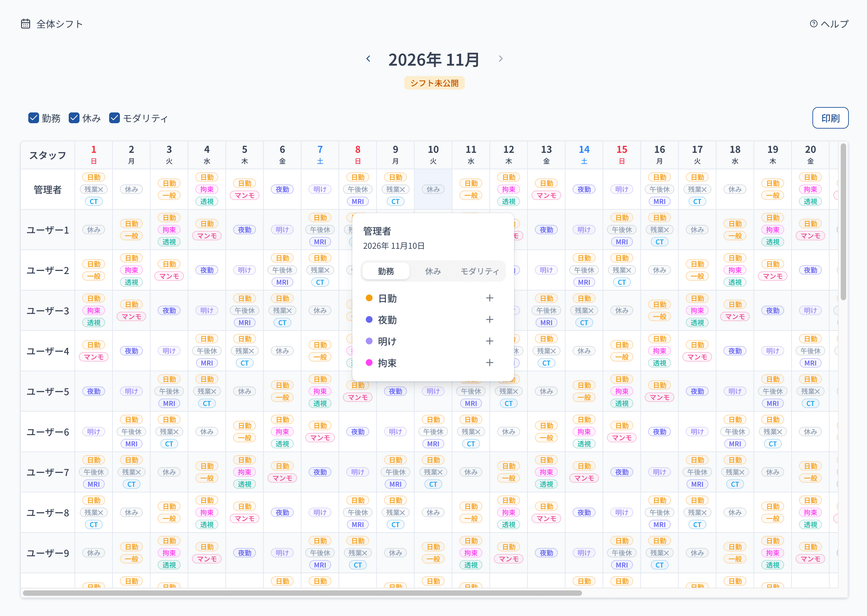This screenshot has width=867, height=616.
Task: Click the vertical scrollbar of the shift table
Action: click(x=843, y=222)
